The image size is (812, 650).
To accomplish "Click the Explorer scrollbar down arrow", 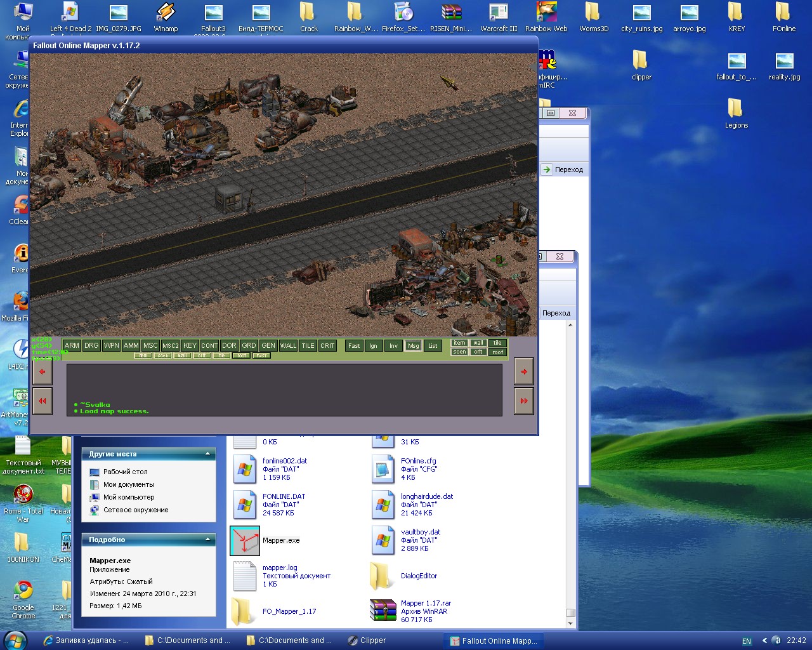I will [570, 623].
